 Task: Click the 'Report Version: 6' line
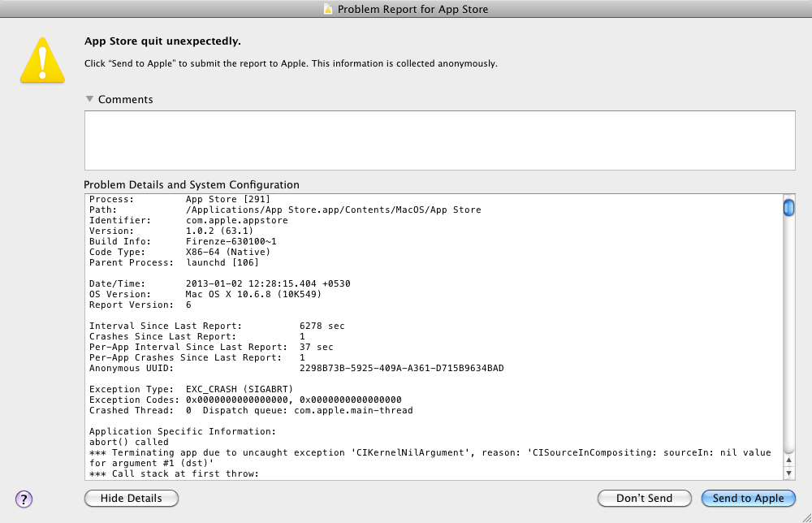tap(140, 305)
